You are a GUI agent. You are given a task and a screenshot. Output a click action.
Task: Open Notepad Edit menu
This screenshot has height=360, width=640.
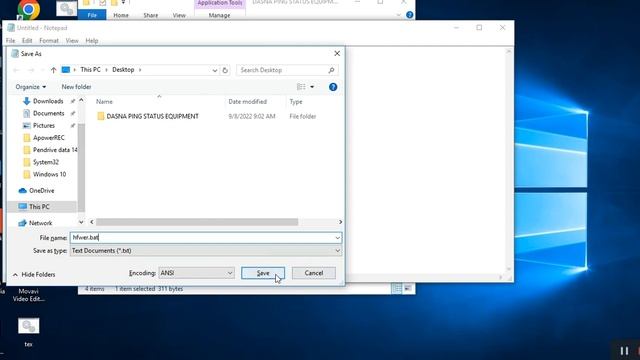pyautogui.click(x=27, y=41)
